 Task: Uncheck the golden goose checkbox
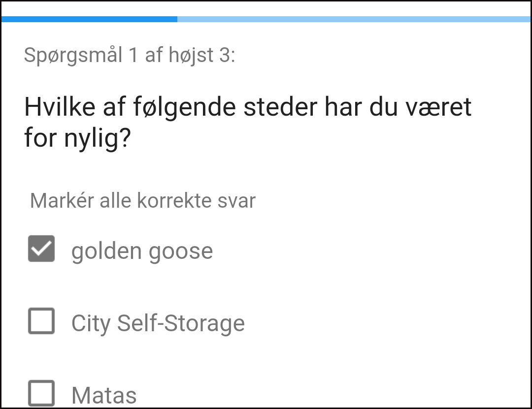point(41,249)
